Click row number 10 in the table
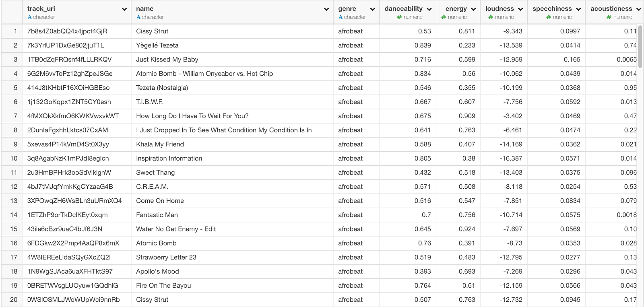644x307 pixels. (x=14, y=159)
